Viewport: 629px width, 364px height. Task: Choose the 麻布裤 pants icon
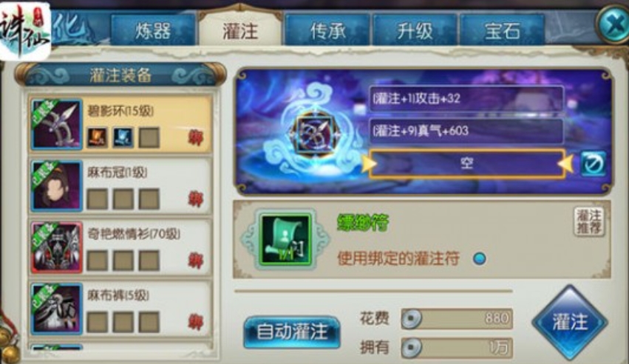[x=57, y=309]
